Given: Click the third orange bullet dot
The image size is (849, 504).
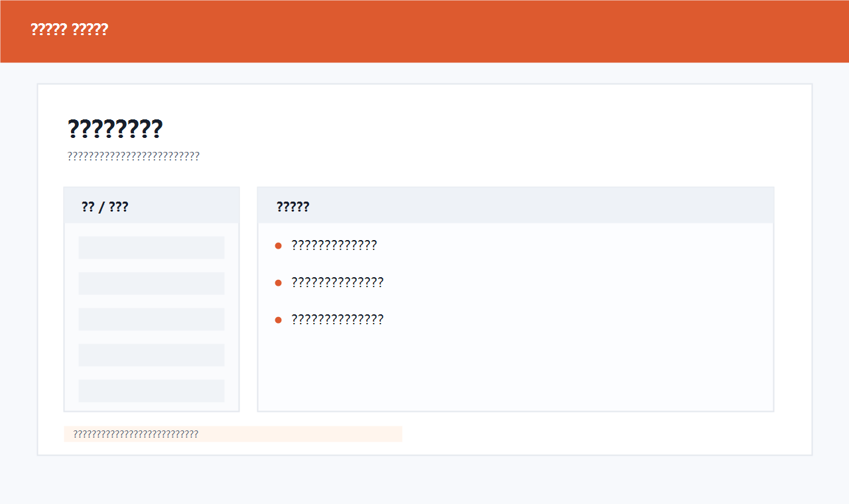Looking at the screenshot, I should point(279,320).
